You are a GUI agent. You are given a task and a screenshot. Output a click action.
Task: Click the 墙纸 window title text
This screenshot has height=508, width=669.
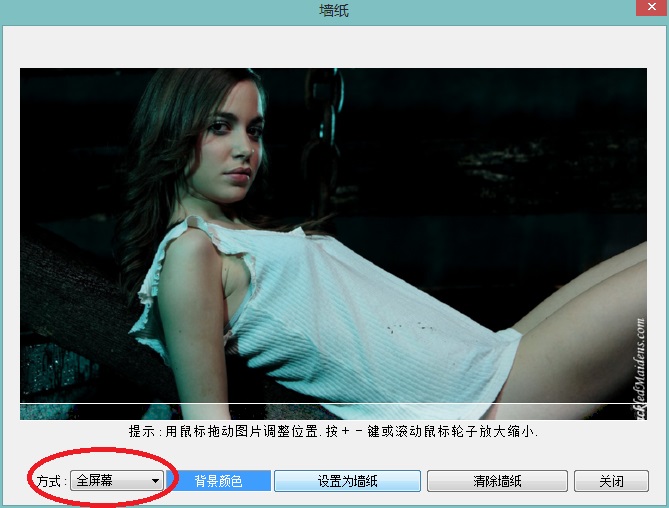click(334, 11)
